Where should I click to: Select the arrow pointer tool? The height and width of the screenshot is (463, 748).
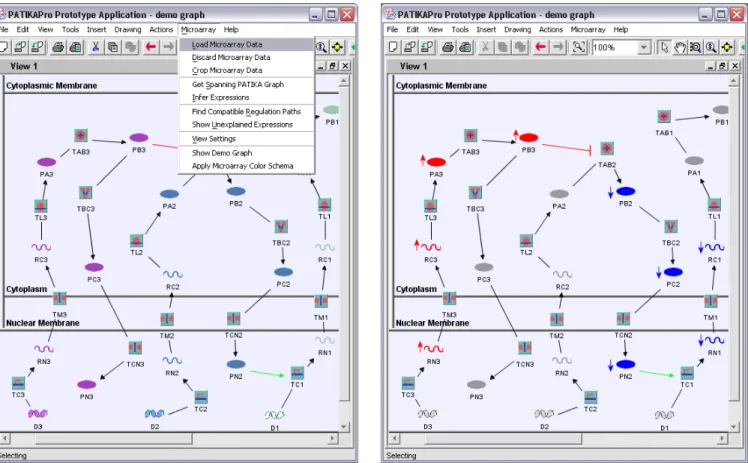pyautogui.click(x=664, y=47)
